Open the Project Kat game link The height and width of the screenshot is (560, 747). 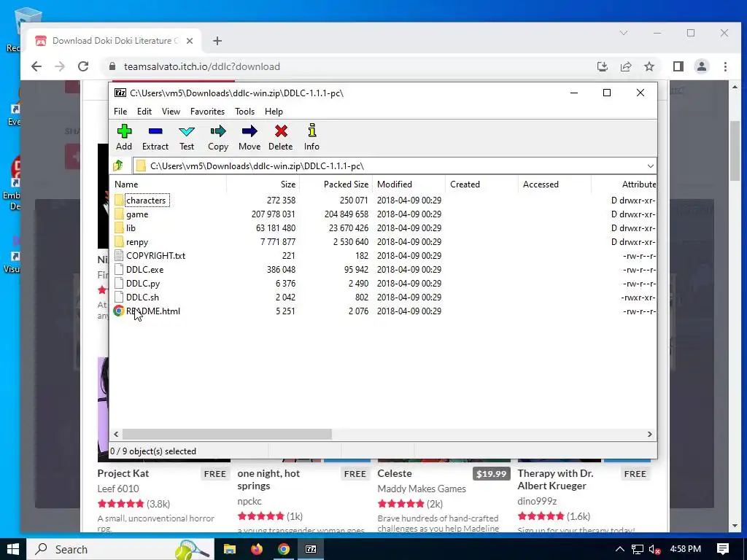pyautogui.click(x=123, y=473)
